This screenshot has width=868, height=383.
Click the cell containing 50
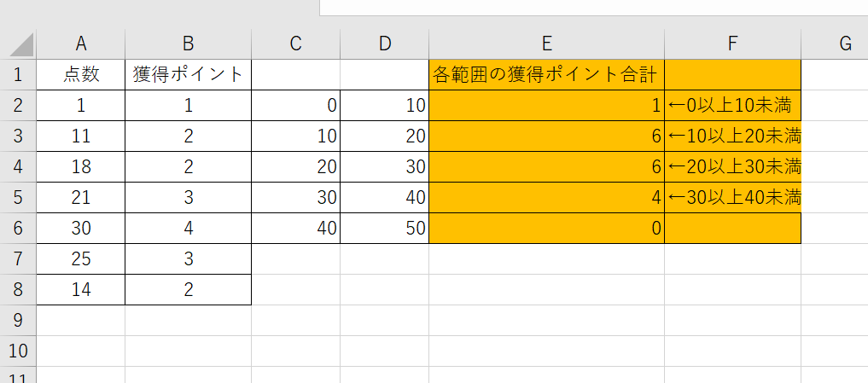coord(384,228)
